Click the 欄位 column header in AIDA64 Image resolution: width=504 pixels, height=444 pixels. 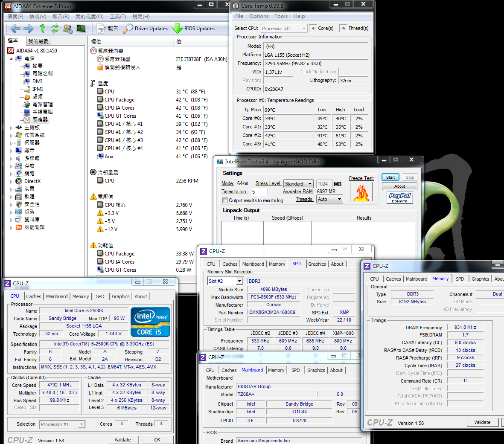130,41
